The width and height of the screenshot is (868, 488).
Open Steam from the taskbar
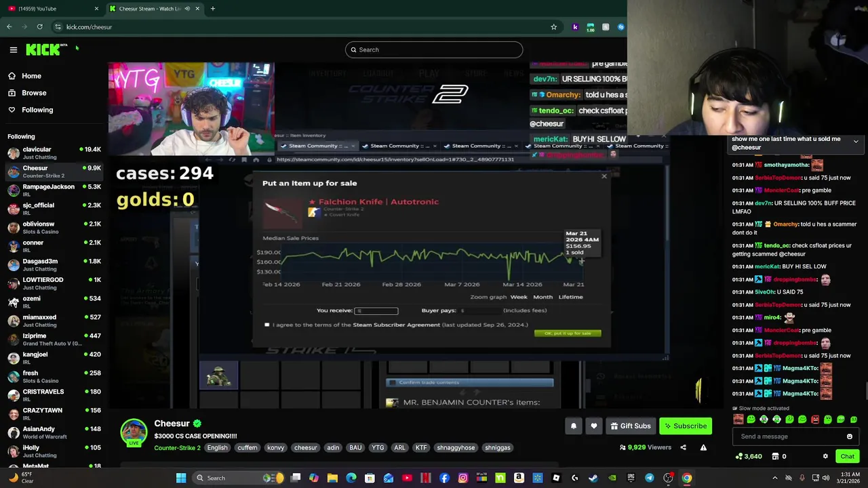pos(593,478)
